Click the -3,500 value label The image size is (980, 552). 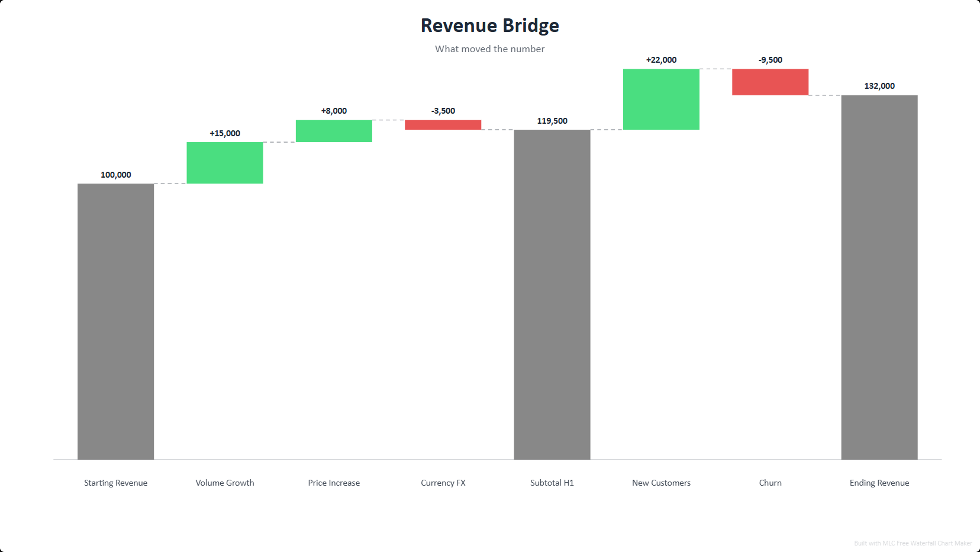(x=443, y=111)
